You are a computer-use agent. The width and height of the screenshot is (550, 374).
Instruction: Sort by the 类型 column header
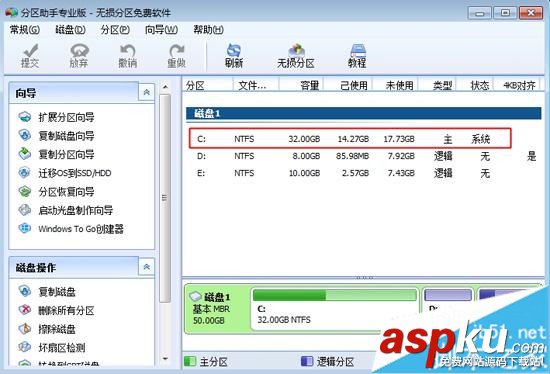437,85
